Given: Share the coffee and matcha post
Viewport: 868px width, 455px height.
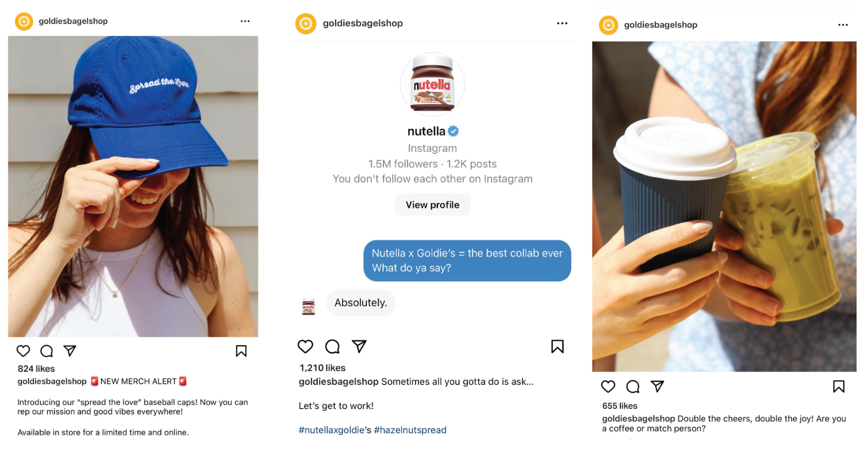Looking at the screenshot, I should point(657,386).
